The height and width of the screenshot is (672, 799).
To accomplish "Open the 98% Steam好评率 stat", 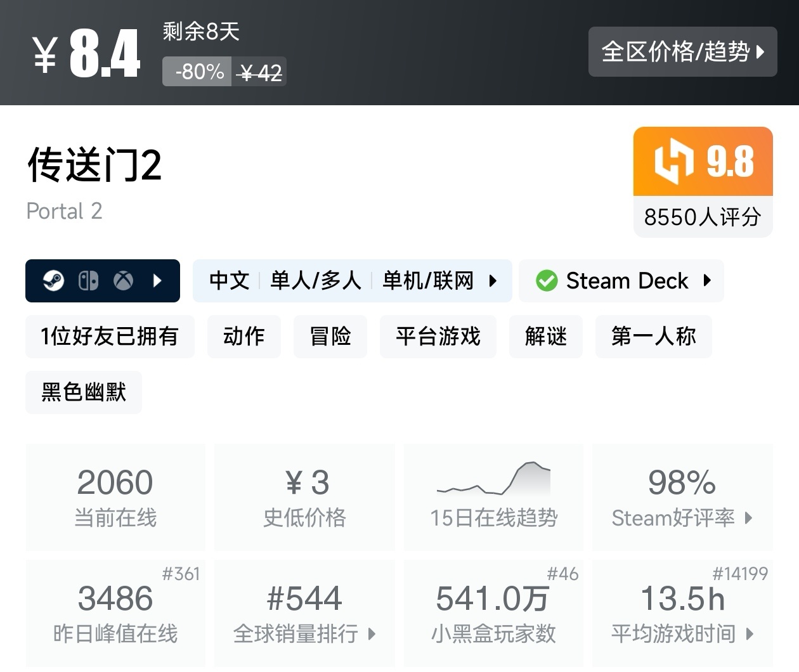I will coord(682,497).
